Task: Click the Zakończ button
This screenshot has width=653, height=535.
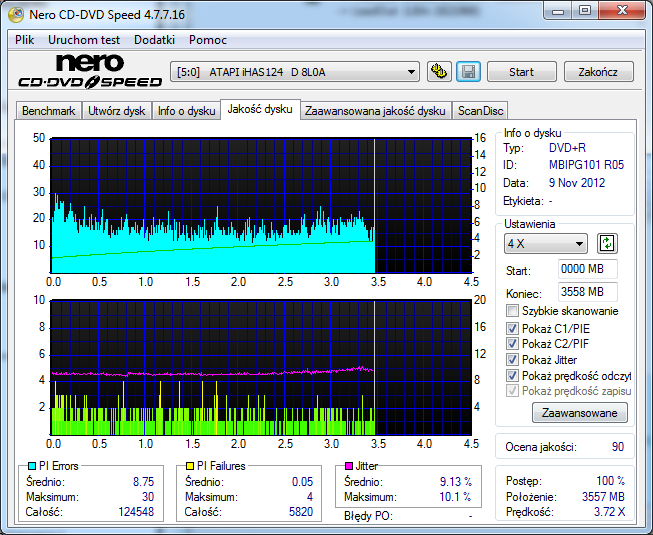Action: 598,72
